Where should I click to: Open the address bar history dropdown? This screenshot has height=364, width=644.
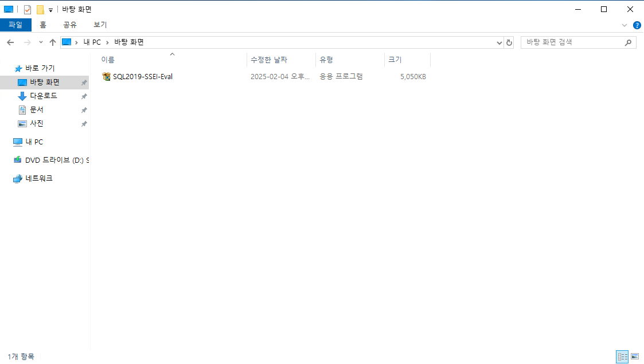pyautogui.click(x=499, y=42)
